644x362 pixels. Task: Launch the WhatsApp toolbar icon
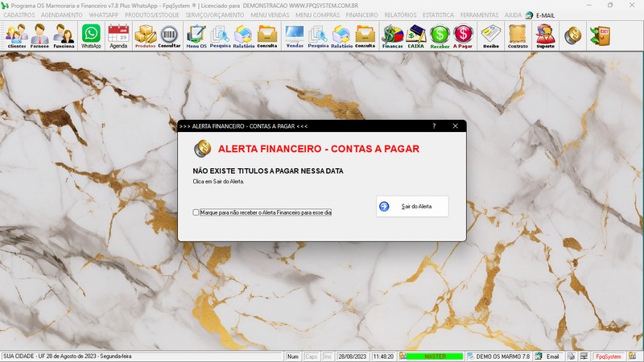[91, 36]
